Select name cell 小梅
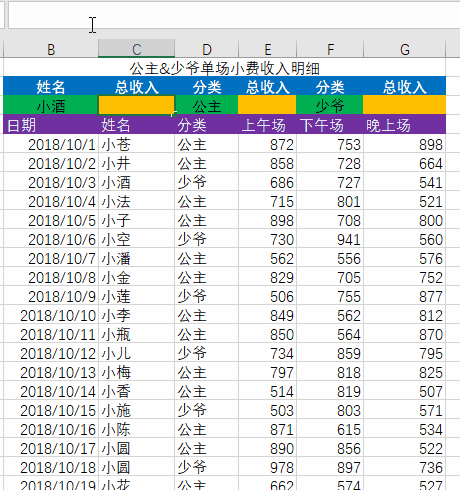Screen dimensions: 460x490 [136, 371]
